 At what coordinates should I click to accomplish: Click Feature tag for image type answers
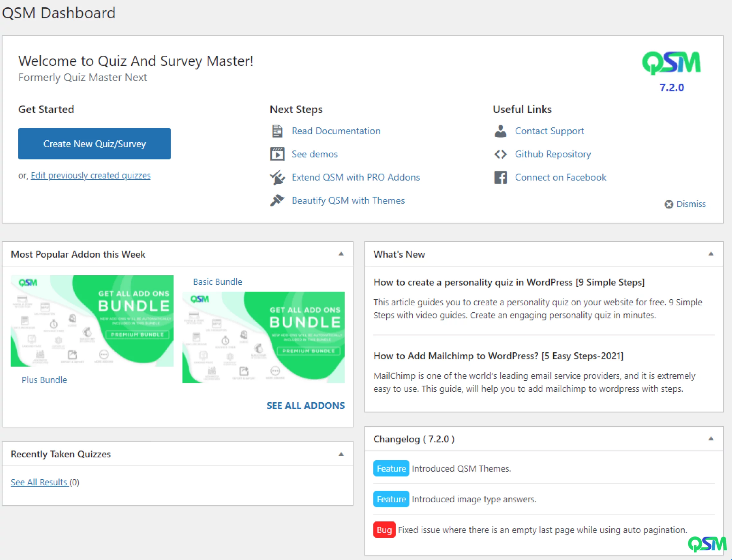[391, 499]
